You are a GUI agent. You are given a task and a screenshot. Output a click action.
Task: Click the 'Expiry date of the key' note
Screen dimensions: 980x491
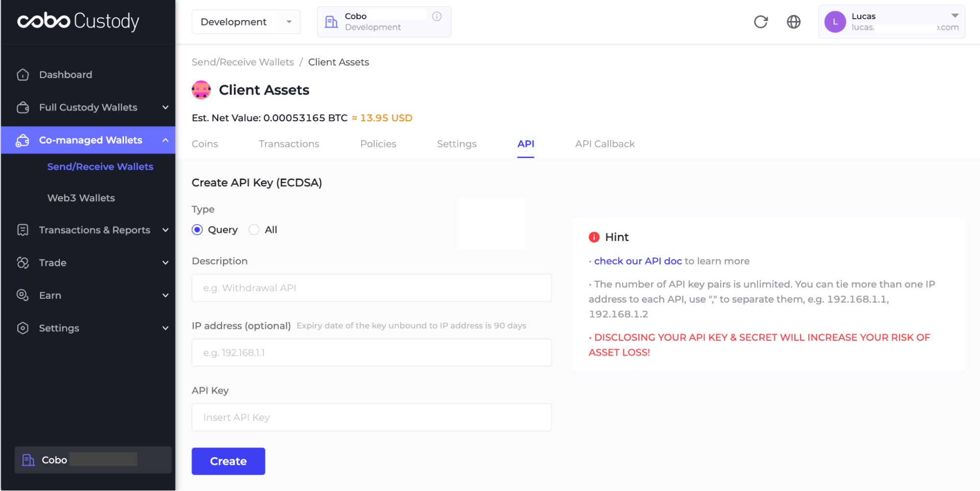click(411, 326)
